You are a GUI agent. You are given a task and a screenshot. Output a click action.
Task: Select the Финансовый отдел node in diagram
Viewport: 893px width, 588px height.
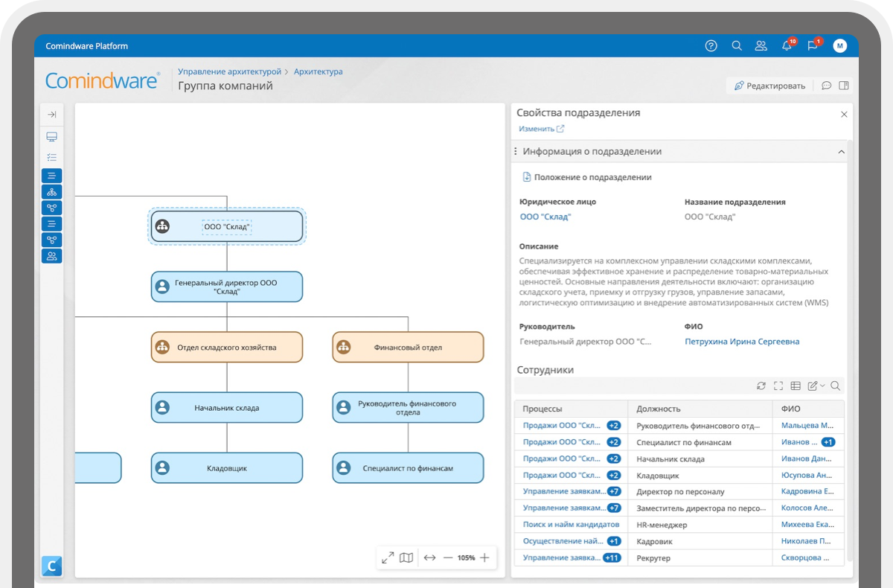click(x=408, y=347)
